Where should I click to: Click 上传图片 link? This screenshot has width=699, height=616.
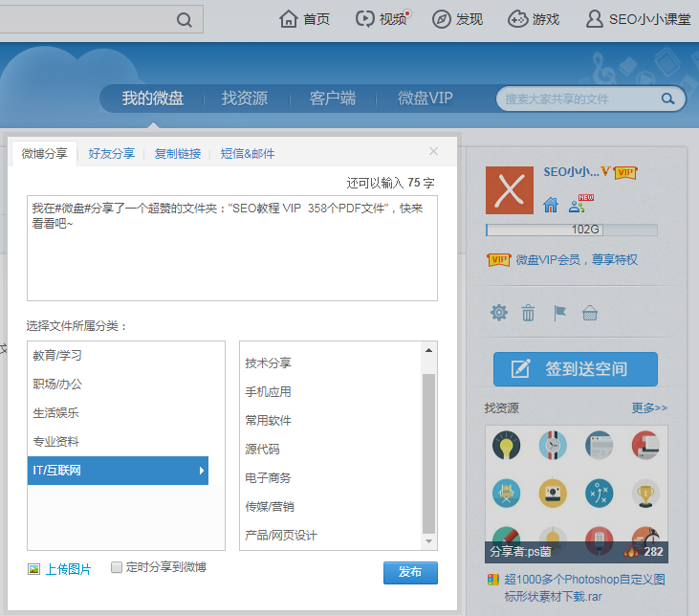(x=68, y=569)
